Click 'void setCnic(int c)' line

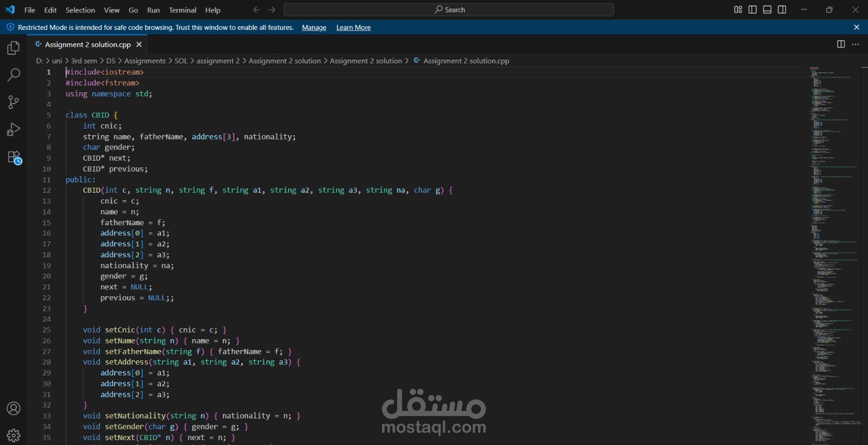pyautogui.click(x=155, y=330)
